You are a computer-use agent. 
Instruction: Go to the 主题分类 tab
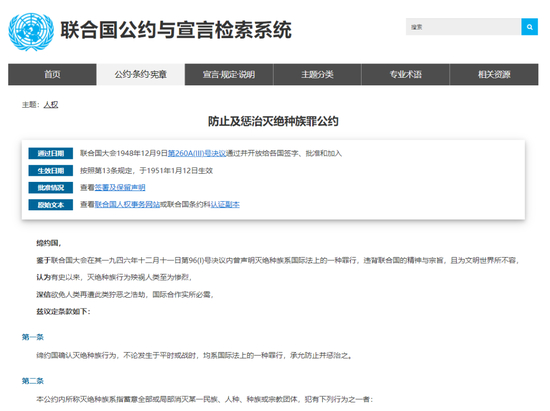pyautogui.click(x=317, y=74)
